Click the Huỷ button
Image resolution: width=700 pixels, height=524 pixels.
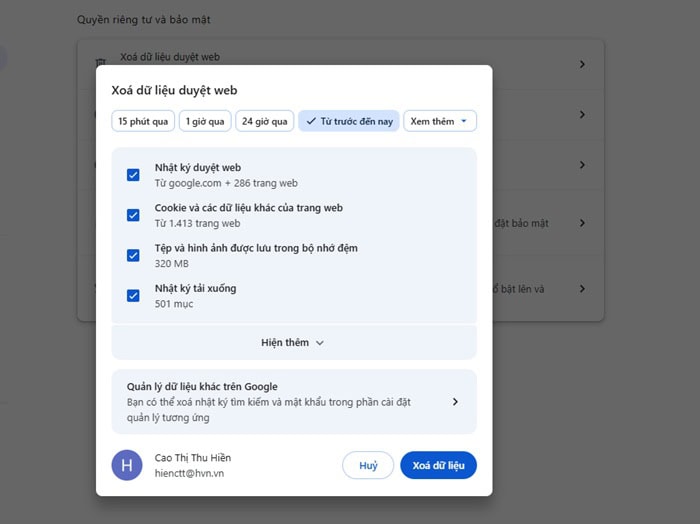pyautogui.click(x=368, y=466)
